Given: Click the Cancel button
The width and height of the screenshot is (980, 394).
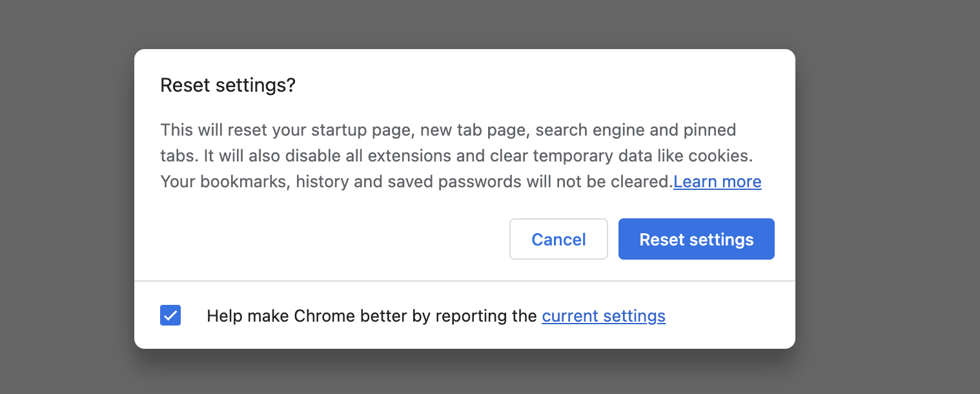Looking at the screenshot, I should point(558,240).
